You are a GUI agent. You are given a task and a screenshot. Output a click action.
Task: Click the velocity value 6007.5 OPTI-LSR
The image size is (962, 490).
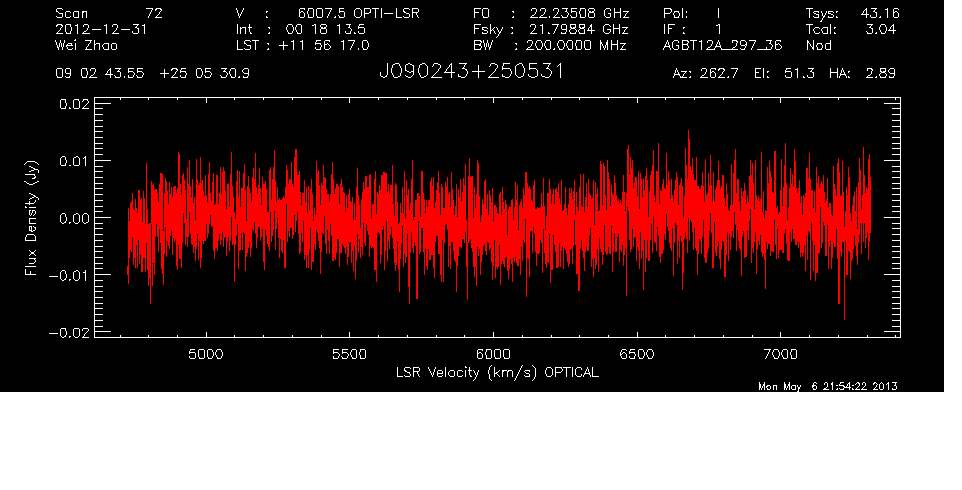point(359,13)
